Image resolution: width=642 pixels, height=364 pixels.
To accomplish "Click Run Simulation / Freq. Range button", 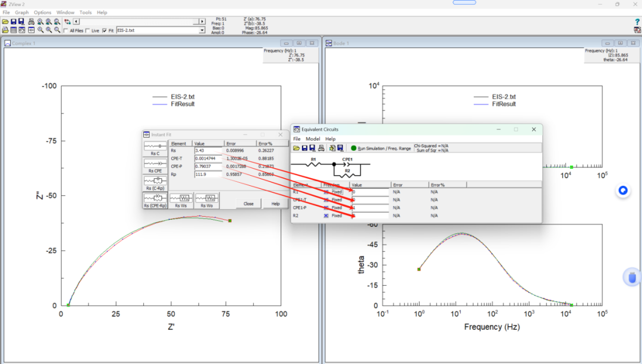I will click(380, 148).
